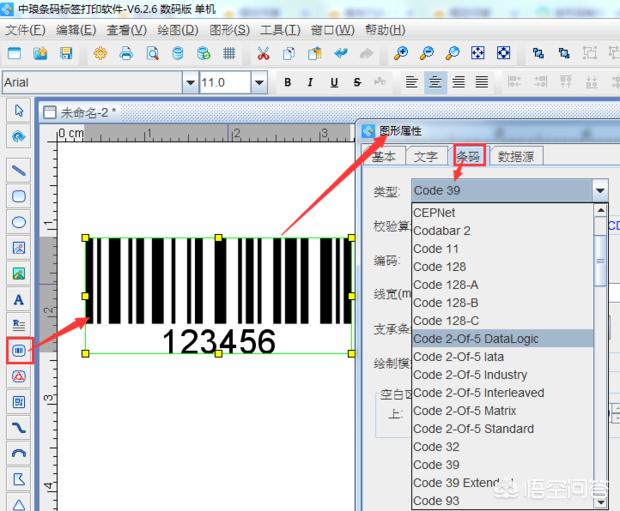Select the 未命名-2 document tab
The height and width of the screenshot is (511, 620).
(79, 113)
